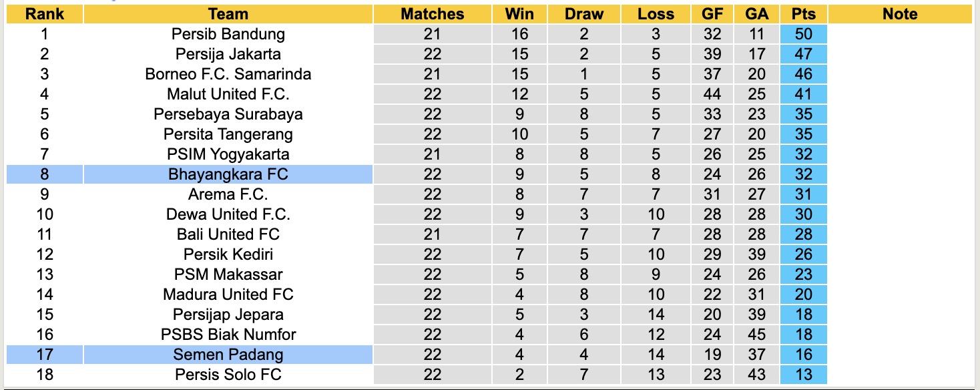Click the highlighted rank 17 cell
This screenshot has height=390, width=980.
45,355
